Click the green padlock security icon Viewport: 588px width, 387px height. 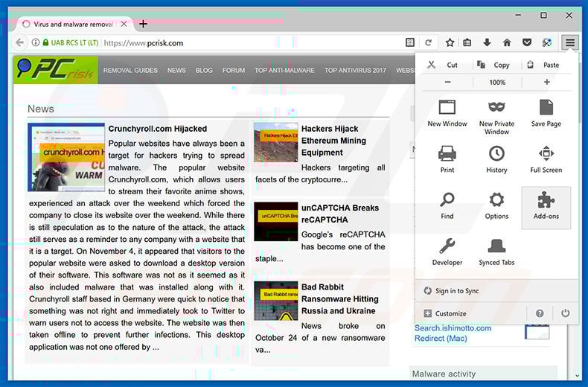[x=45, y=42]
